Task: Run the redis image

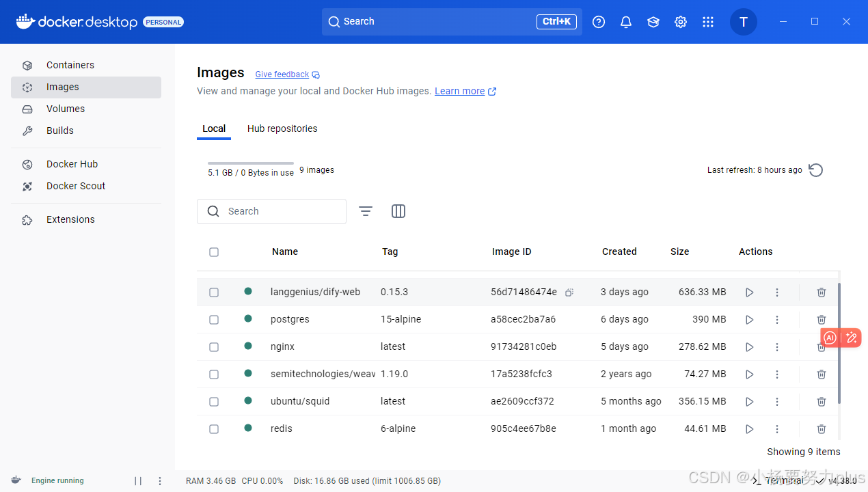Action: pos(750,429)
